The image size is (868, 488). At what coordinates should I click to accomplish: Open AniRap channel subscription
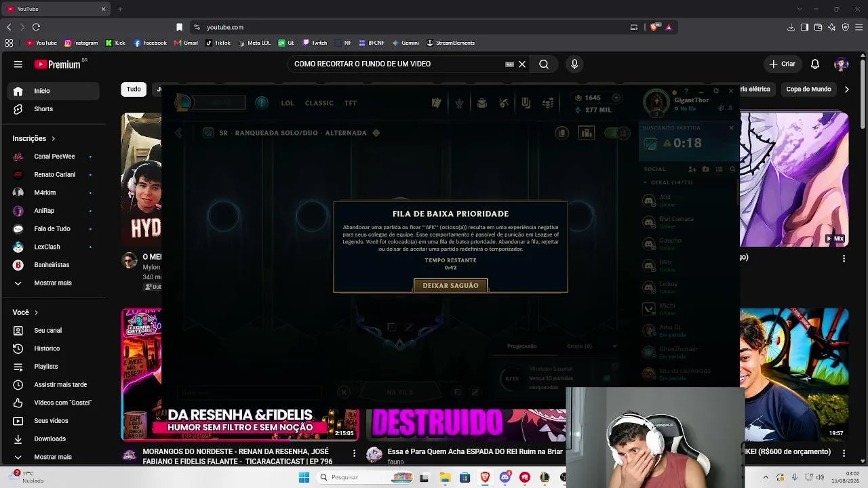pos(54,211)
